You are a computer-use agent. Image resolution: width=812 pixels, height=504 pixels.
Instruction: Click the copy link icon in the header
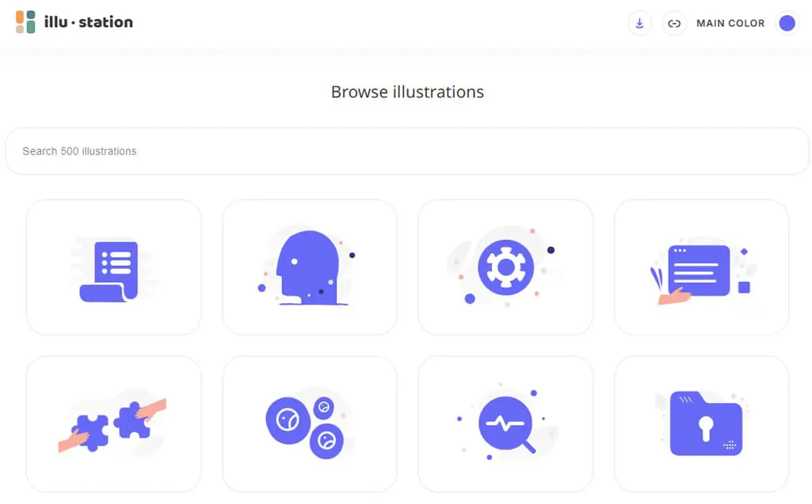tap(674, 24)
